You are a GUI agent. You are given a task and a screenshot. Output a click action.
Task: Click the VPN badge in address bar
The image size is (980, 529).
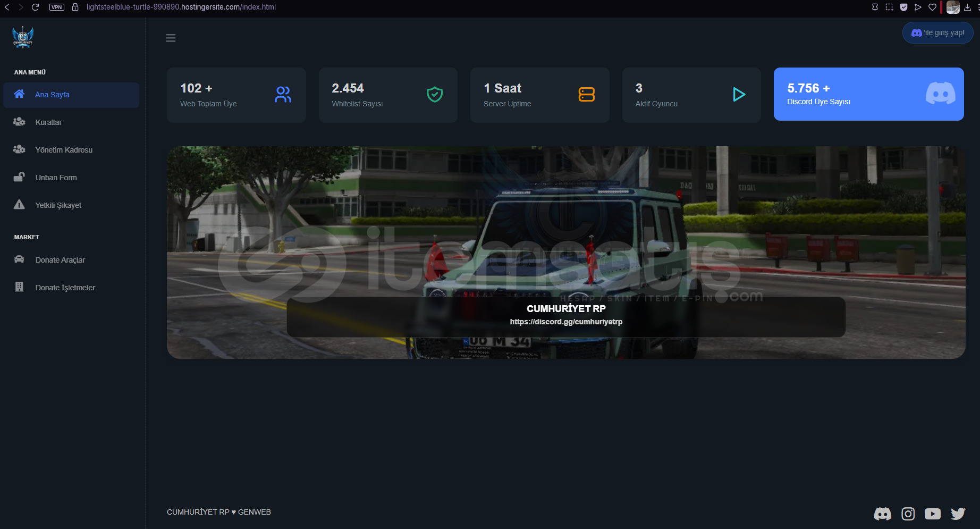(57, 7)
